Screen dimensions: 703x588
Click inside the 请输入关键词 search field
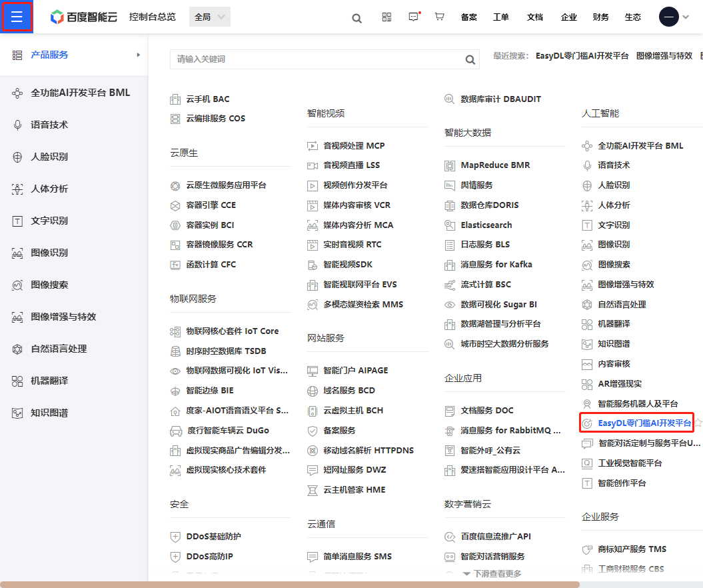(300, 59)
